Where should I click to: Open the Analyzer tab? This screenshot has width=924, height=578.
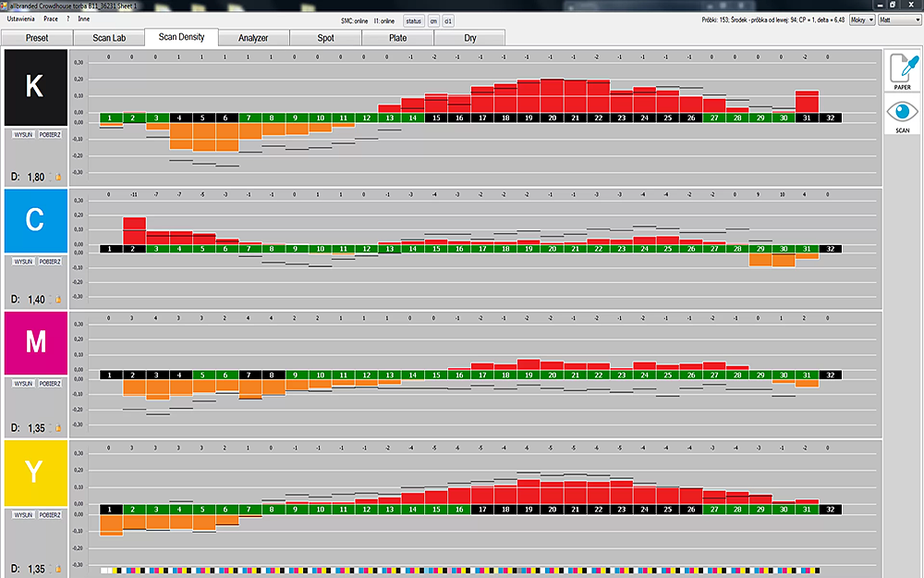click(x=253, y=38)
